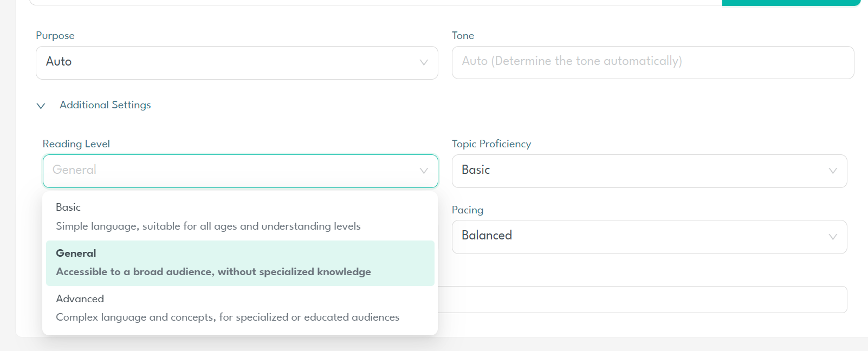This screenshot has height=351, width=868.
Task: Open the Pacing dropdown showing Balanced
Action: [x=639, y=237]
